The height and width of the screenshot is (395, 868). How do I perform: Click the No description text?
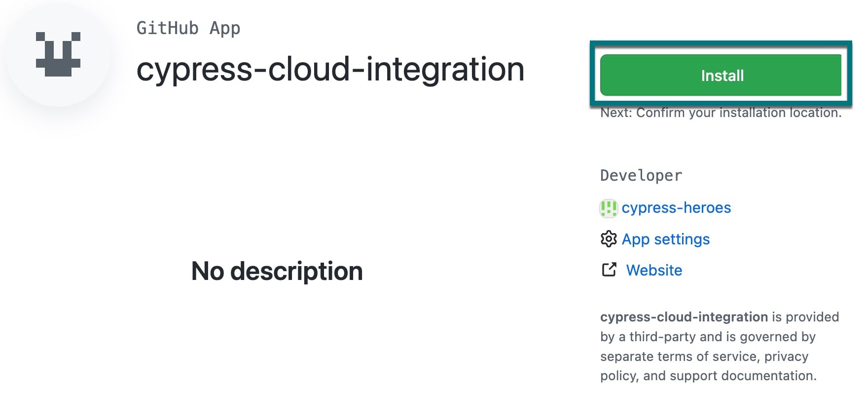click(278, 271)
